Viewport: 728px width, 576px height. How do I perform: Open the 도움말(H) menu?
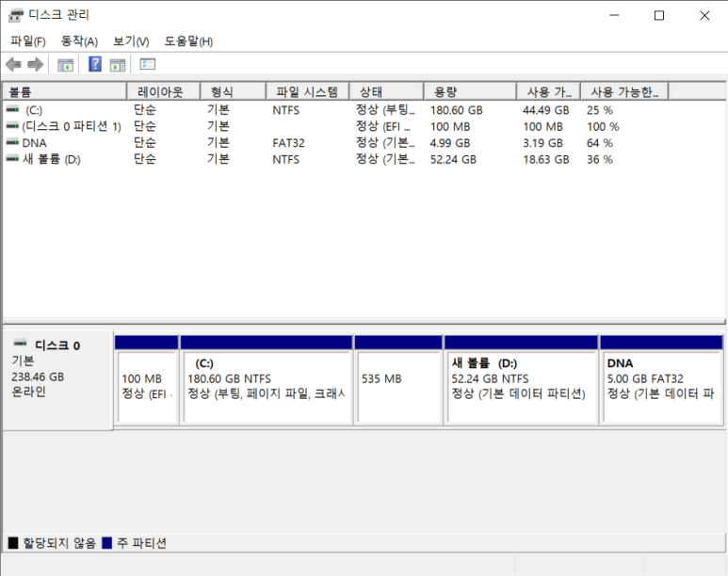pyautogui.click(x=188, y=41)
